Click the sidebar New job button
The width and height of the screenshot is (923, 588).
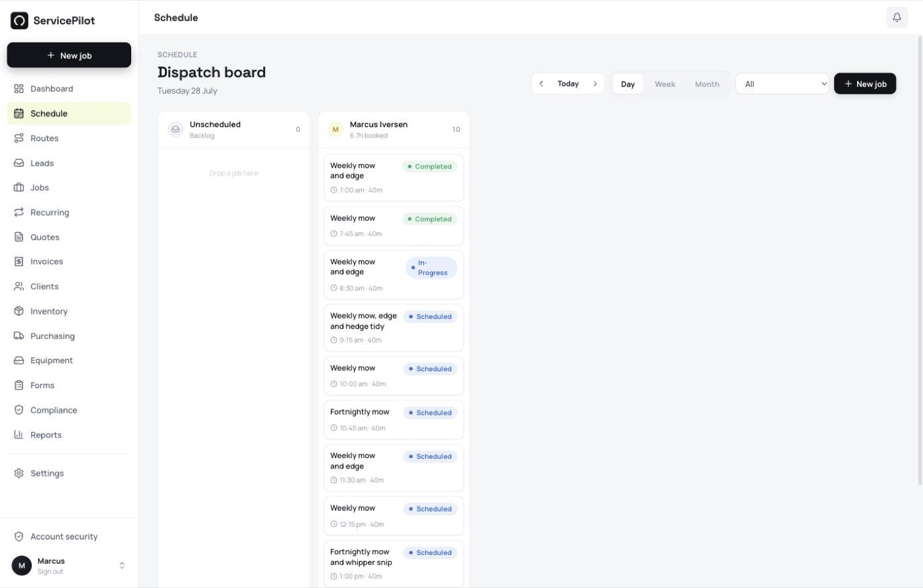(69, 55)
